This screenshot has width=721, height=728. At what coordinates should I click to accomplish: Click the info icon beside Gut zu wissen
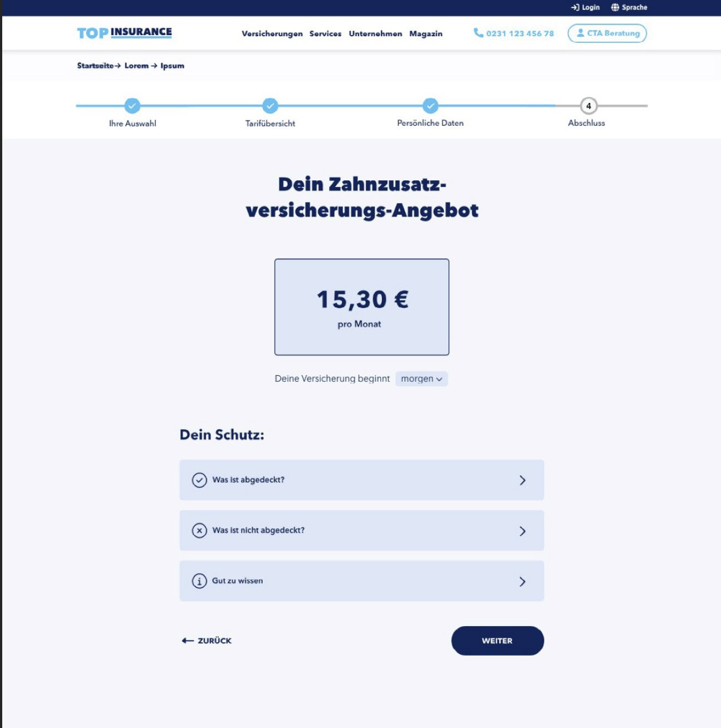pyautogui.click(x=199, y=581)
